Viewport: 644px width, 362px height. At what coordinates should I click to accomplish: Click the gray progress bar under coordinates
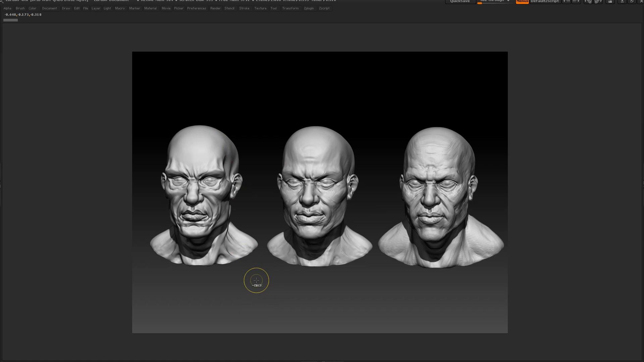[x=10, y=20]
